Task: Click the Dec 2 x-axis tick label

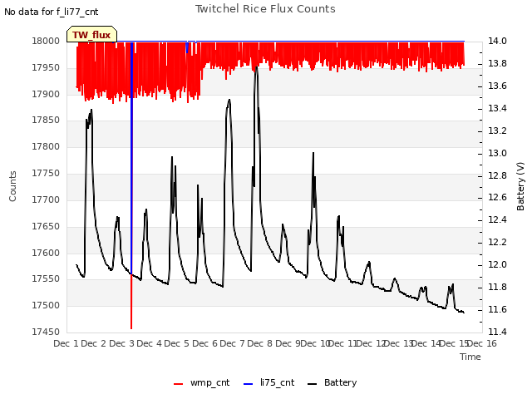Action: click(94, 343)
